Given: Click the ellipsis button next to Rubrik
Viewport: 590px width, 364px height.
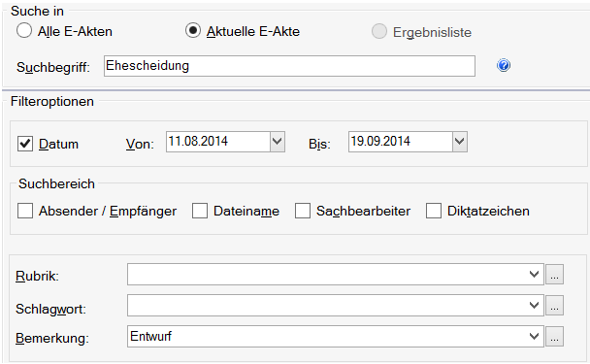Looking at the screenshot, I should pyautogui.click(x=555, y=275).
